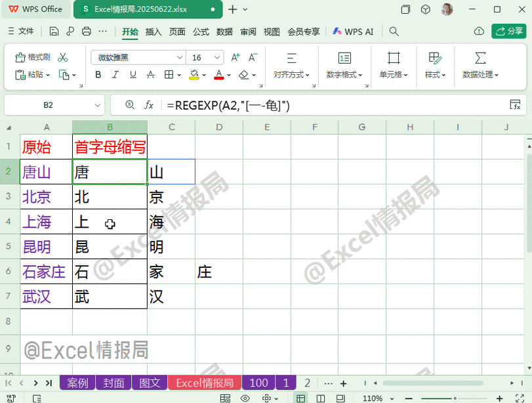This screenshot has width=532, height=403.
Task: Click the Save icon in quick toolbar
Action: click(54, 32)
